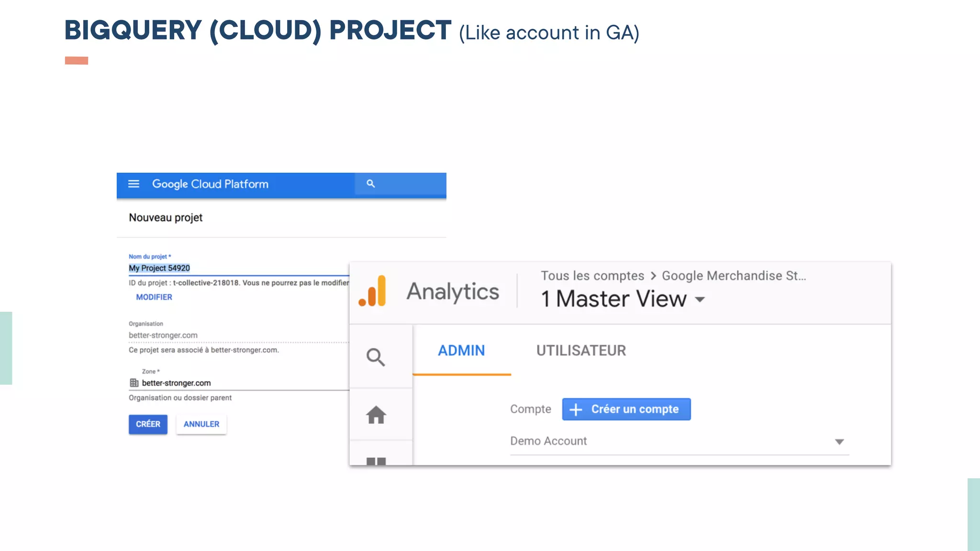Click the MODIFIER link under project ID

tap(154, 297)
